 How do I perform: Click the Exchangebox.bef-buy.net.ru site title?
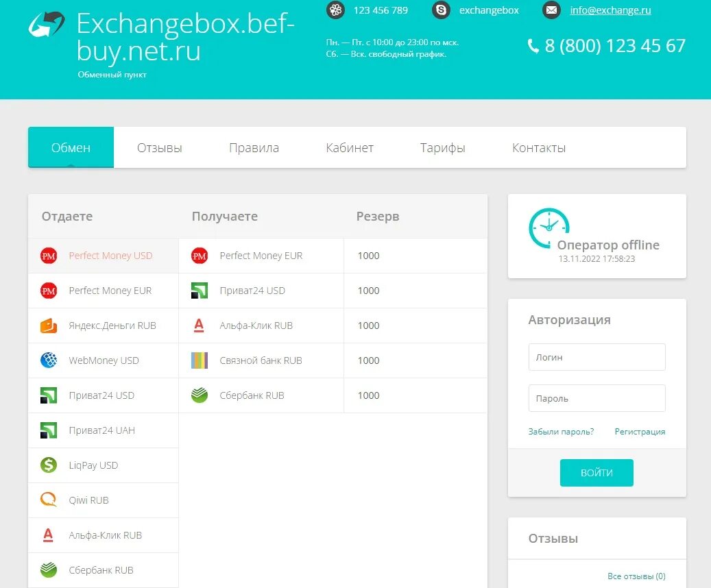coord(185,37)
